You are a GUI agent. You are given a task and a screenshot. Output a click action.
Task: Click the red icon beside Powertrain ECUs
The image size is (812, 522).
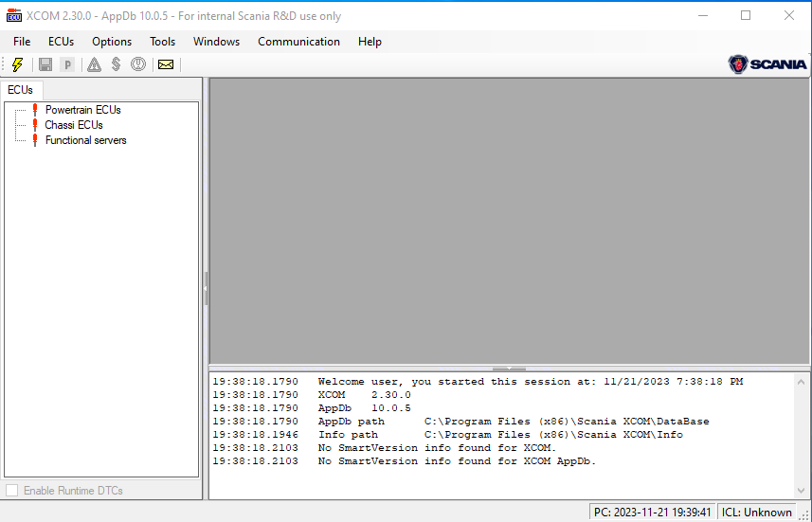pyautogui.click(x=35, y=110)
